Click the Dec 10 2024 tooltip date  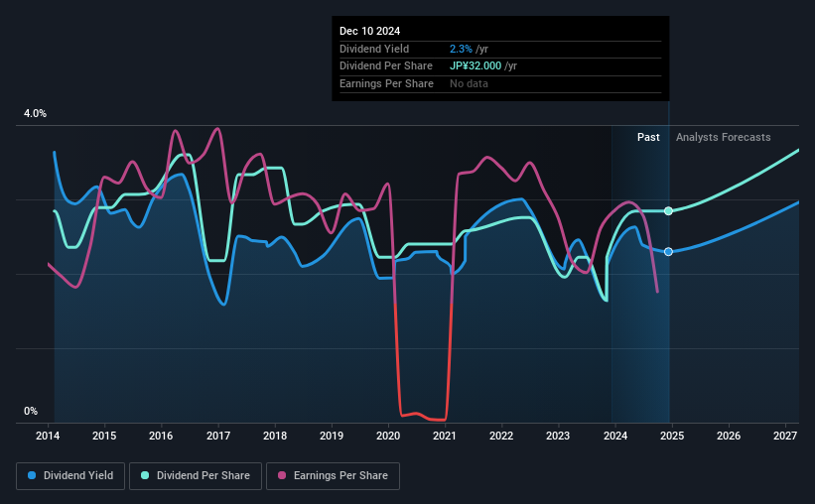tap(369, 31)
